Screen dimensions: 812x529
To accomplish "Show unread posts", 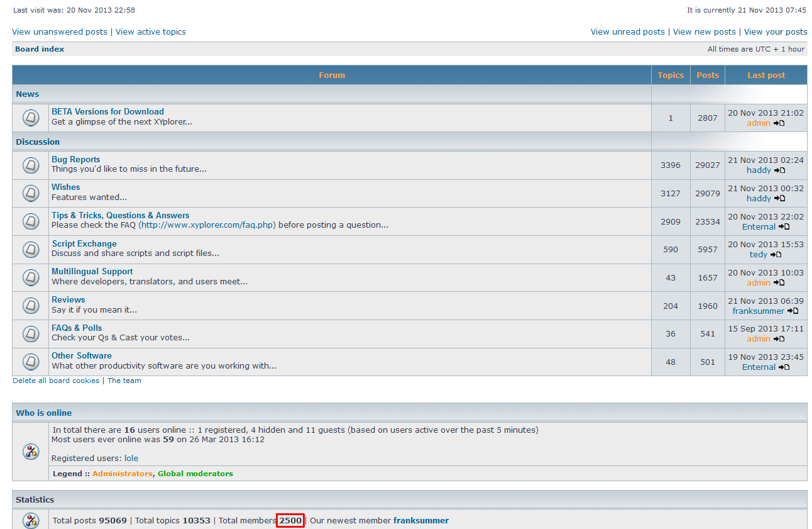I will pyautogui.click(x=627, y=32).
